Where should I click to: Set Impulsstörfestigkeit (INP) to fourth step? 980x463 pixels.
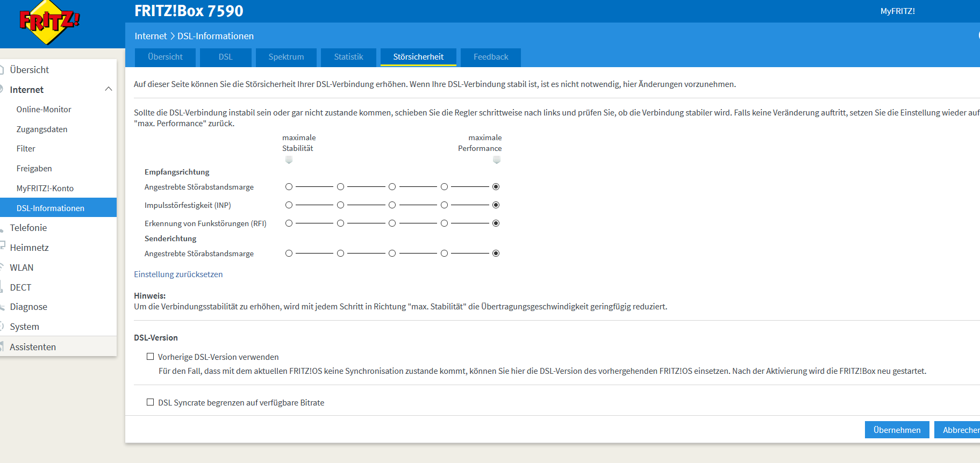444,205
